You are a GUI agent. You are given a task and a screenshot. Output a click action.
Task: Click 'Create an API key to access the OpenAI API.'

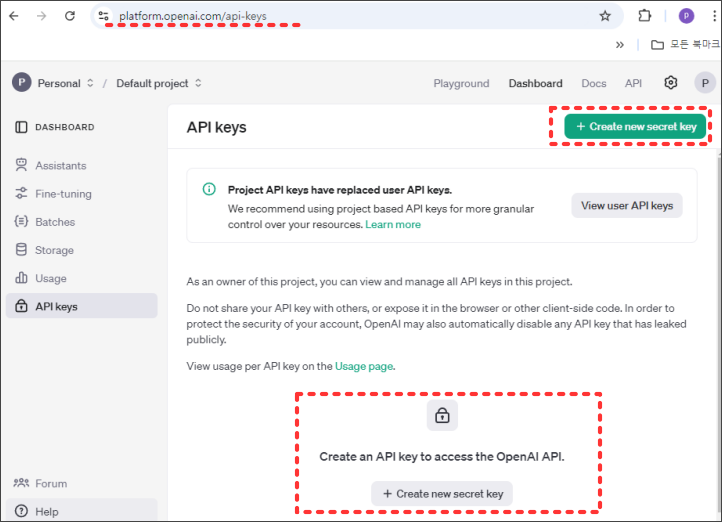(442, 457)
